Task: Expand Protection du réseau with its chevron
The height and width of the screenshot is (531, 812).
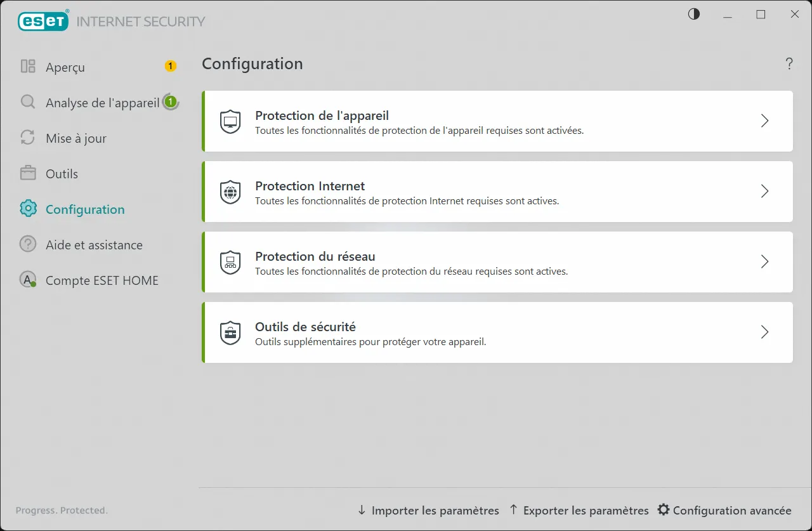Action: pyautogui.click(x=765, y=262)
